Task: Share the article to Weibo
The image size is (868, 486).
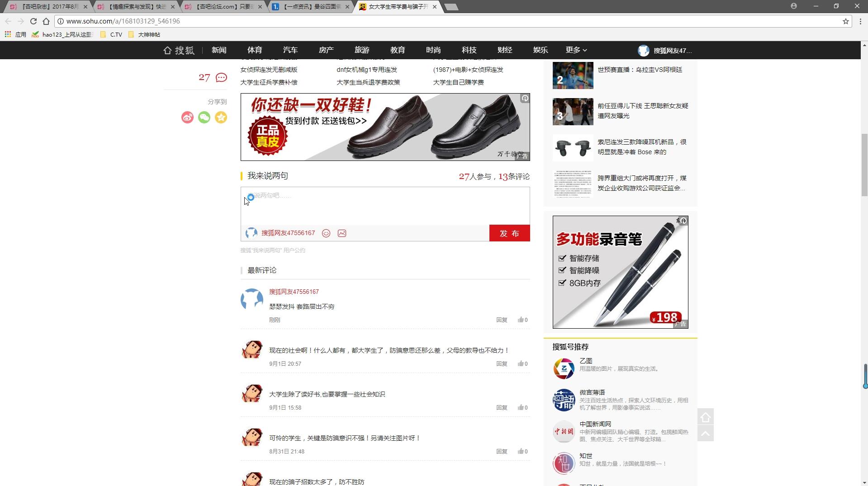Action: 187,118
